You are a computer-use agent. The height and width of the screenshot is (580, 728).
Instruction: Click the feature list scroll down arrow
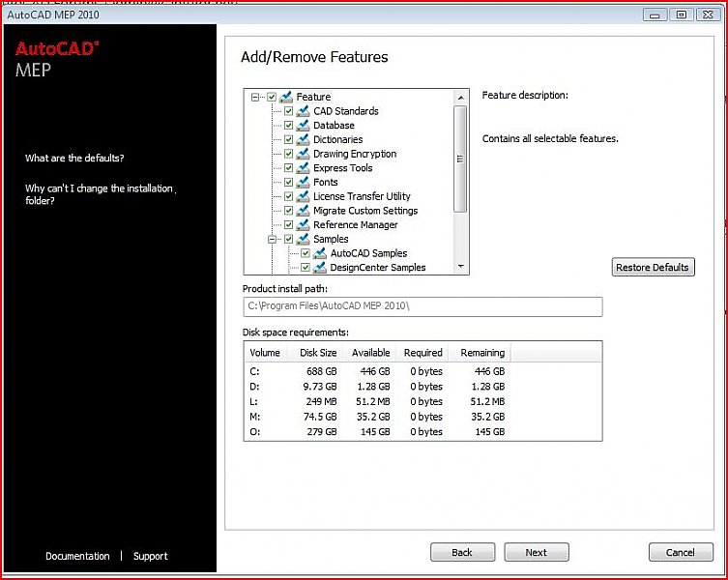460,267
